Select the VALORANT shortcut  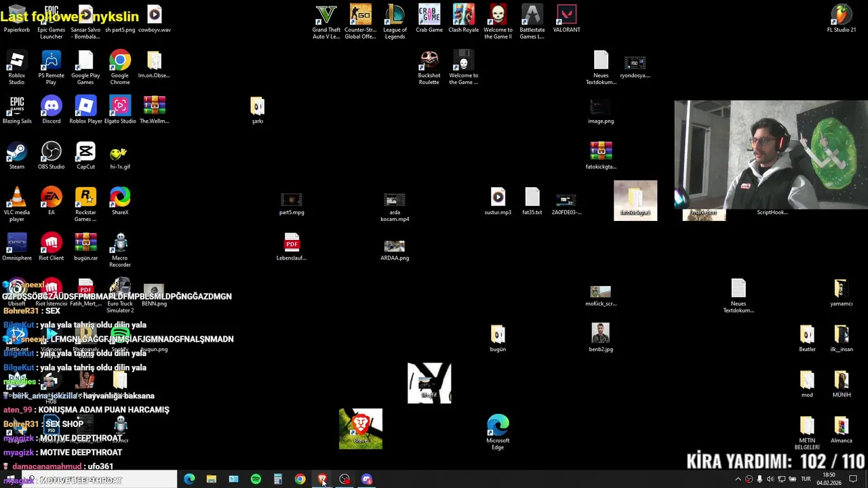[x=566, y=18]
